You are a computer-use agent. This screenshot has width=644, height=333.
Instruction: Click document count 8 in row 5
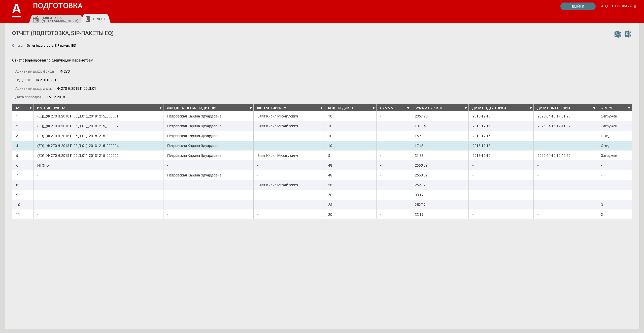(329, 156)
